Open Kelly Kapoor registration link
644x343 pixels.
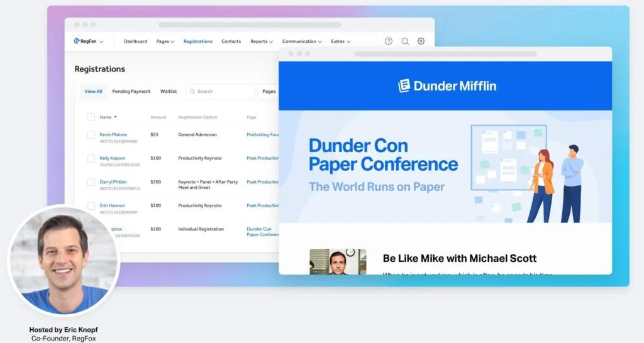(x=113, y=158)
